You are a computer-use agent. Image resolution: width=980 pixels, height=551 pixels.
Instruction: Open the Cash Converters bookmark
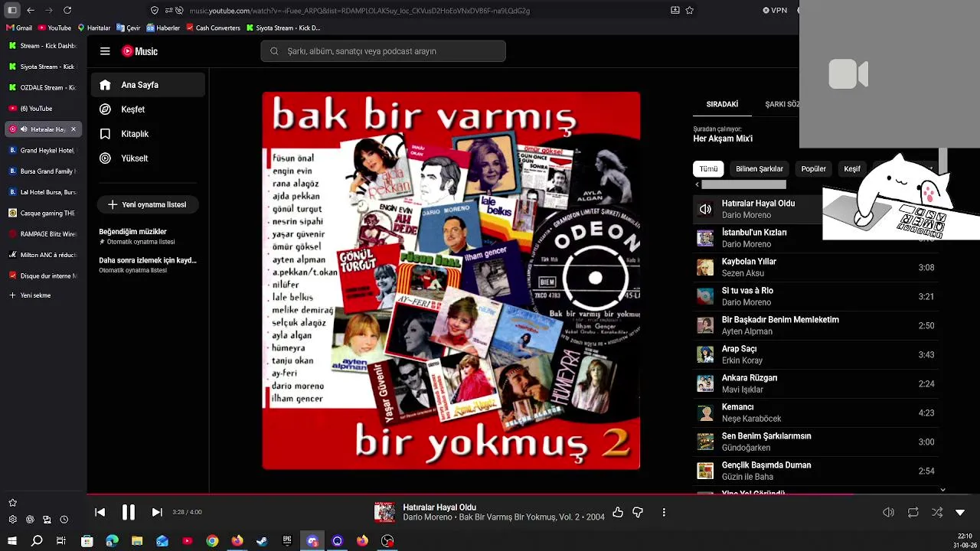point(214,28)
